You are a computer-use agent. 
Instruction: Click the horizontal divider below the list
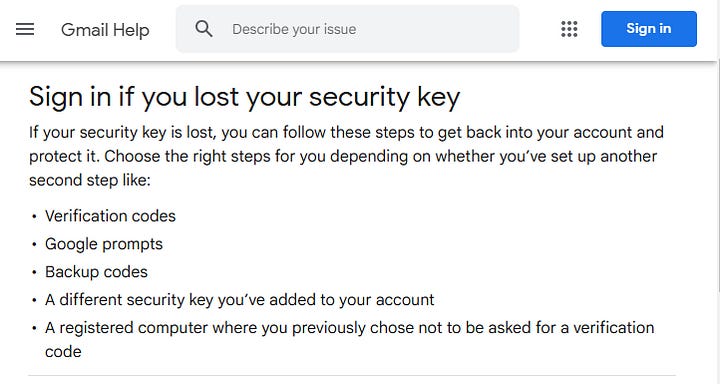[352, 376]
